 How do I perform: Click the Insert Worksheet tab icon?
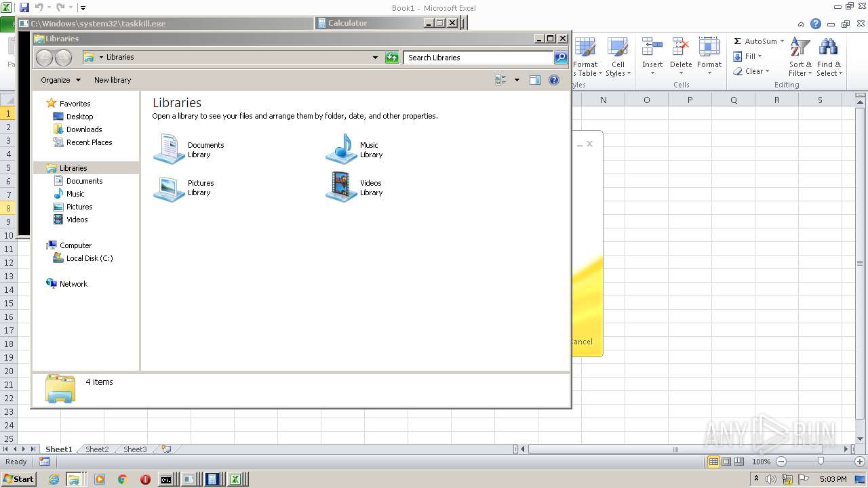click(x=165, y=449)
